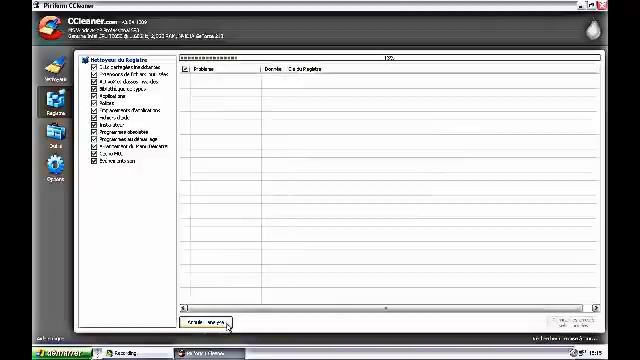The width and height of the screenshot is (640, 360).
Task: Click the Nettoyeur du Registre tree icon
Action: [85, 60]
